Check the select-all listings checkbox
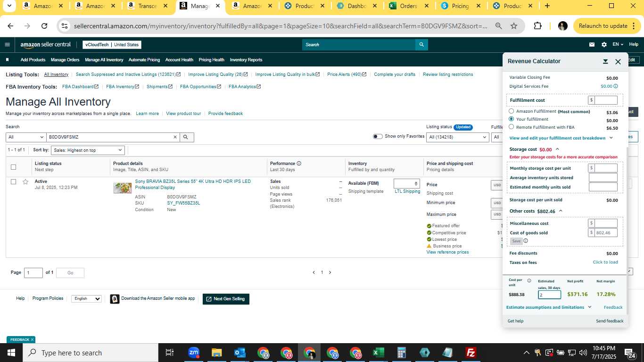Viewport: 644px width, 362px height. point(13,167)
